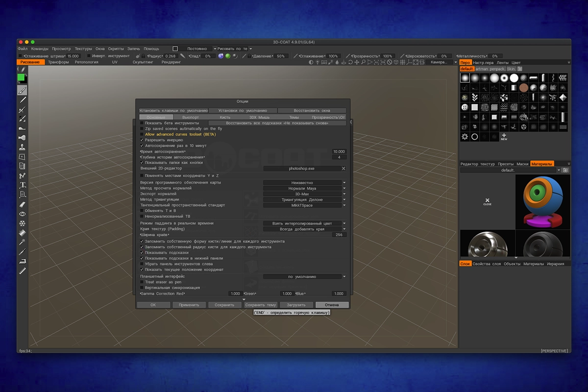Switch to the 'Кисть' options tab
The height and width of the screenshot is (392, 588).
225,118
